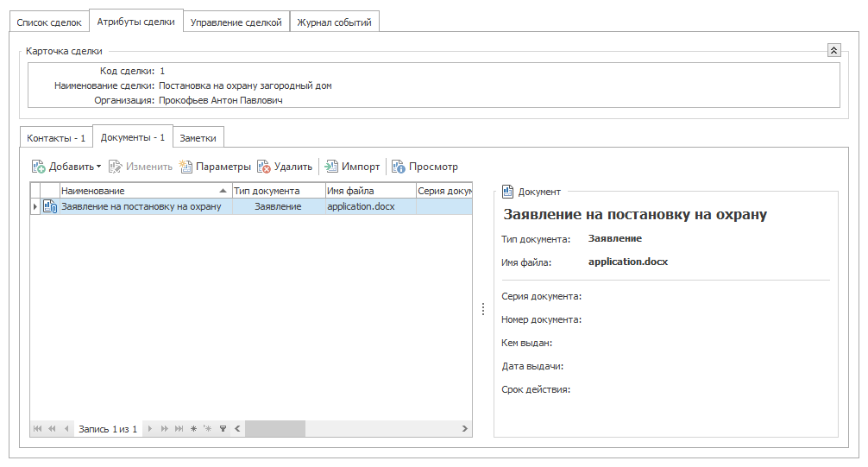Screen dimensions: 868x467
Task: Collapse the Карточка сделки panel
Action: [833, 50]
